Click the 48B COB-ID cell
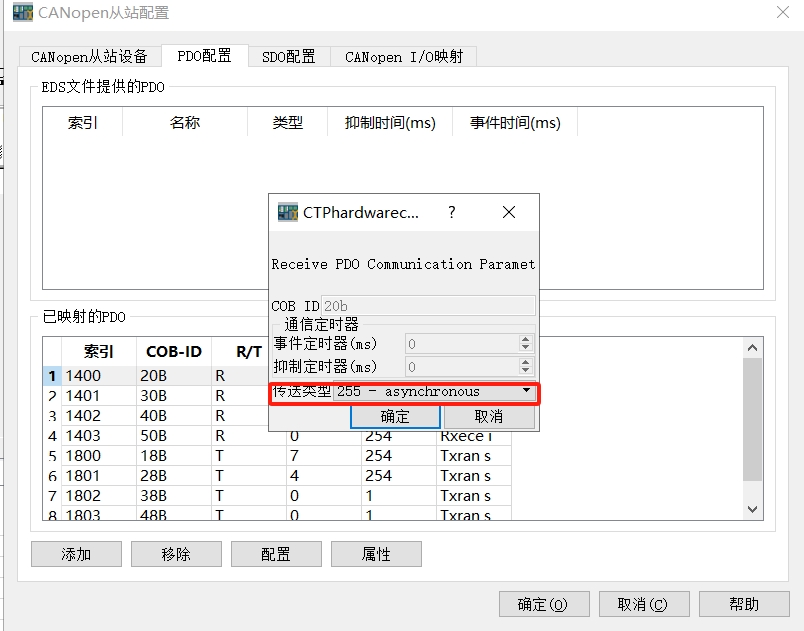The width and height of the screenshot is (804, 631). click(x=174, y=514)
